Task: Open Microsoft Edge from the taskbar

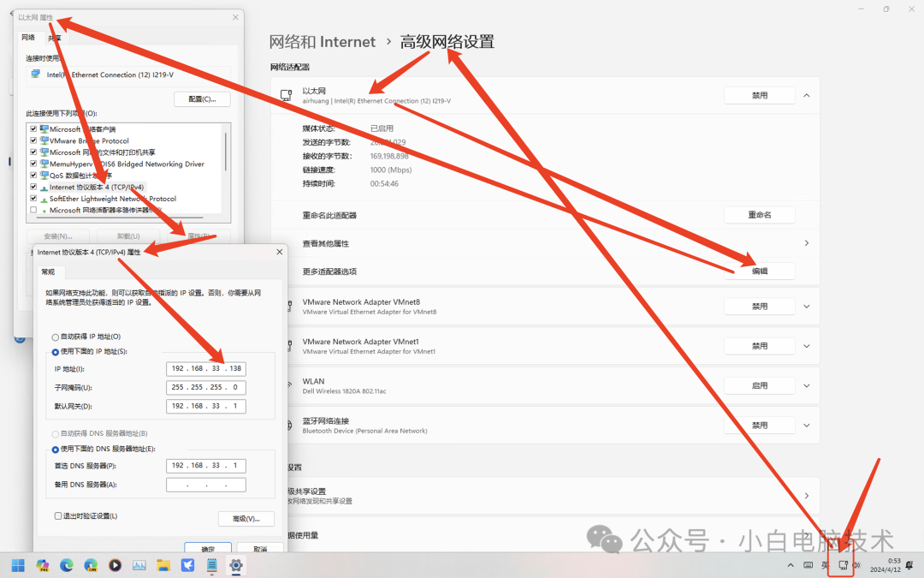Action: [67, 566]
